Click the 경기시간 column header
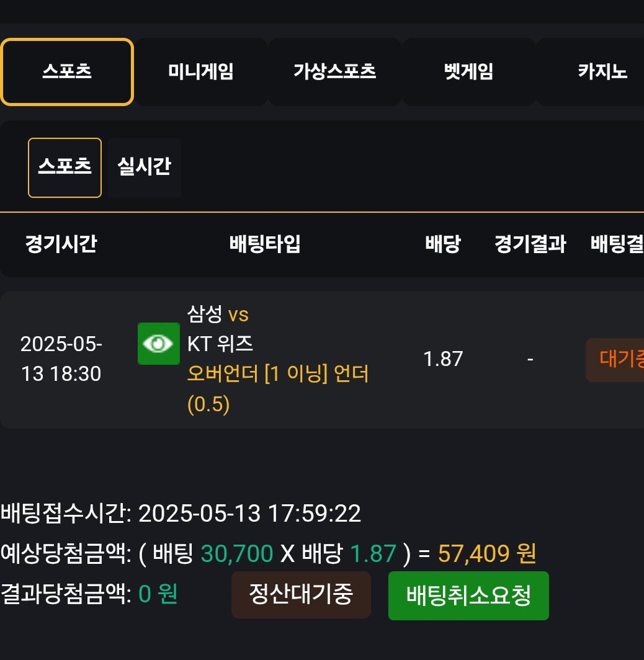The height and width of the screenshot is (660, 644). [61, 244]
